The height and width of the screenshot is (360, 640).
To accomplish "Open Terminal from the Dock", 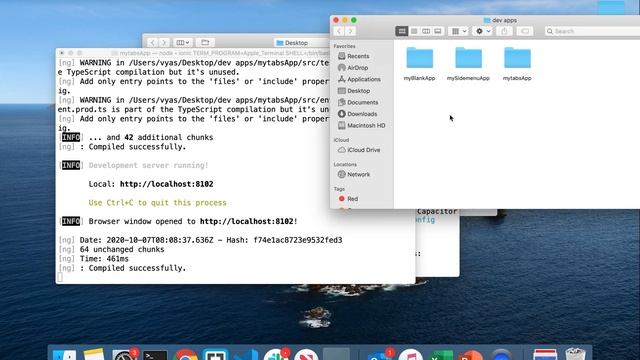I will point(155,354).
